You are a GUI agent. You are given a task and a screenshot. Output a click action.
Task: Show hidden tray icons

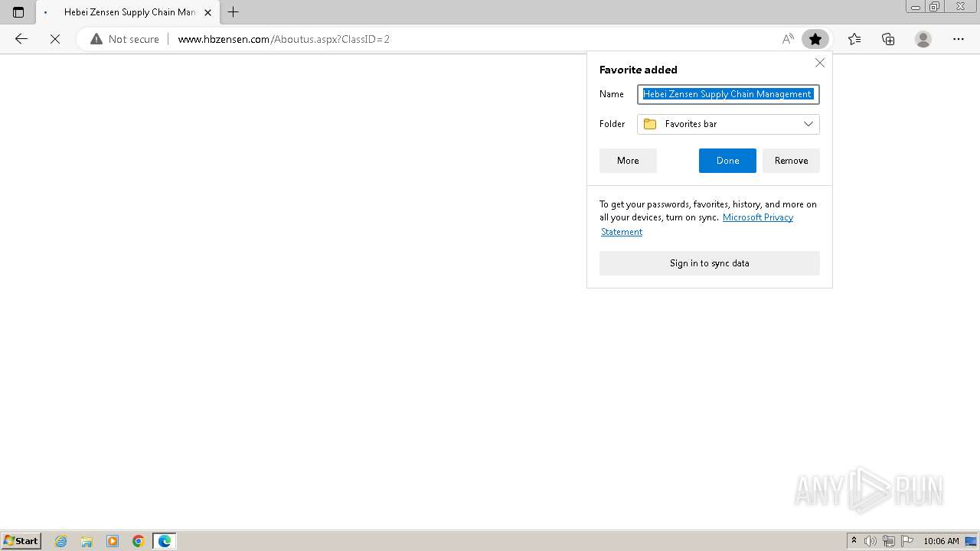point(854,541)
